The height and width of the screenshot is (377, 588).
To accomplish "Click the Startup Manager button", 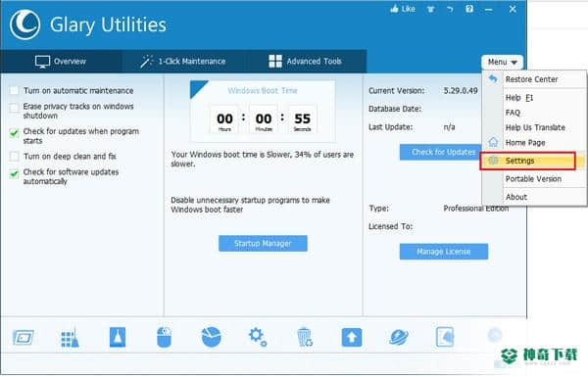I will pyautogui.click(x=263, y=244).
